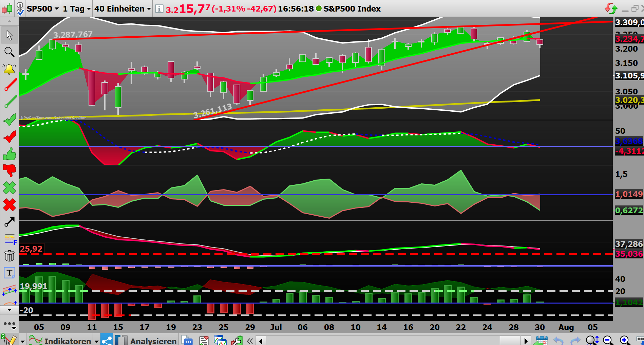Open dropdown arrow next to drawing pencil
Screen dimensions: 644x345
pos(23,341)
